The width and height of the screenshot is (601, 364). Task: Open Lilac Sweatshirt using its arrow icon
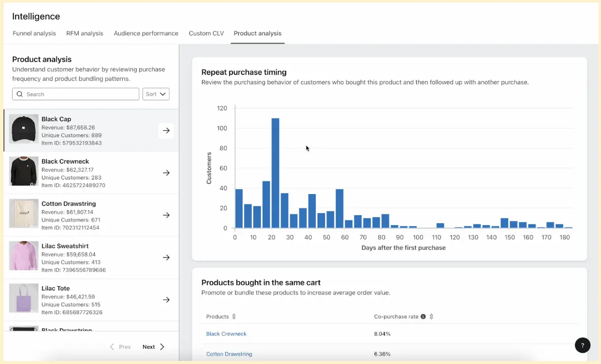166,258
